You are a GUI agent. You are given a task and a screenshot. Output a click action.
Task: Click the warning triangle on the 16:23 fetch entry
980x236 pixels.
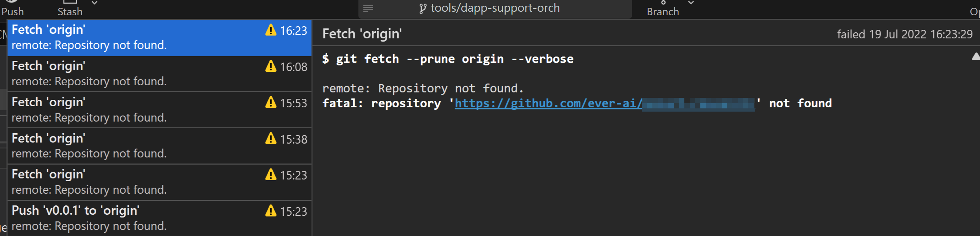coord(271,31)
